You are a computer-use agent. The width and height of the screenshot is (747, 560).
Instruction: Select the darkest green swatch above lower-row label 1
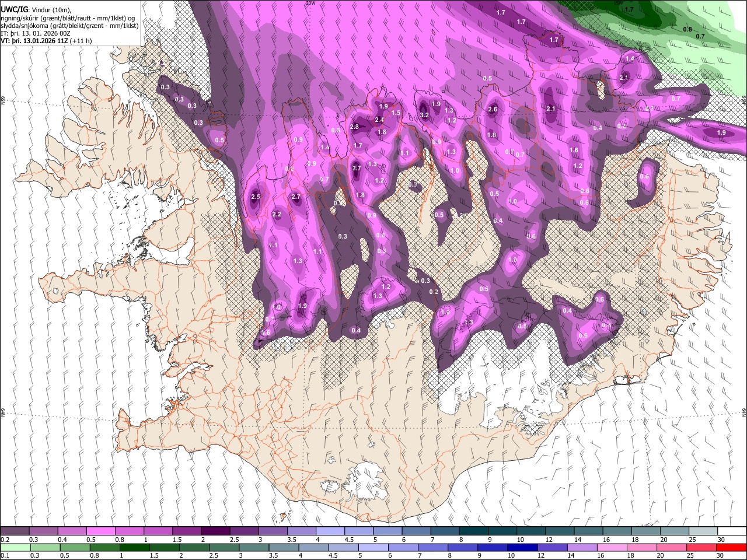coord(135,547)
